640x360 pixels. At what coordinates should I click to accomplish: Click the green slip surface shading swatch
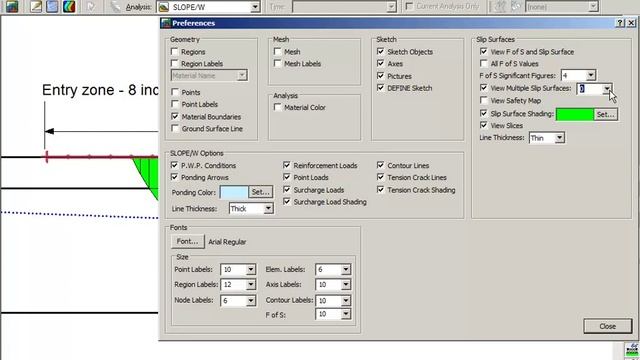575,114
